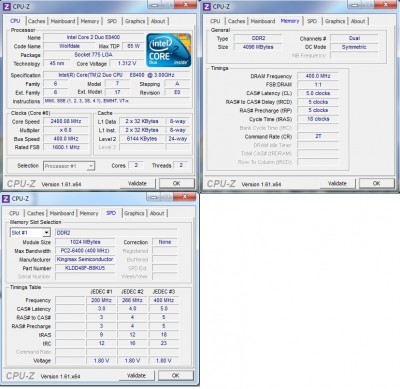Open Mainboard tab in Memory window

263,21
